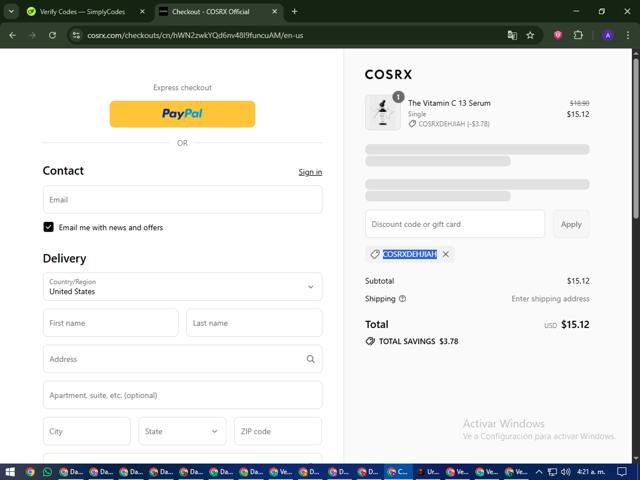Open the WhatsApp taskbar icon
The width and height of the screenshot is (640, 480).
pyautogui.click(x=47, y=472)
